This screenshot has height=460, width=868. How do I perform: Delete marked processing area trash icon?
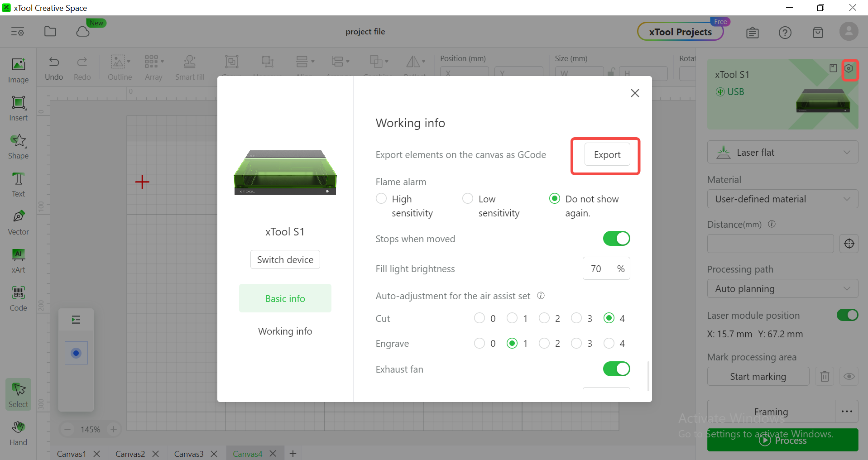pos(825,376)
